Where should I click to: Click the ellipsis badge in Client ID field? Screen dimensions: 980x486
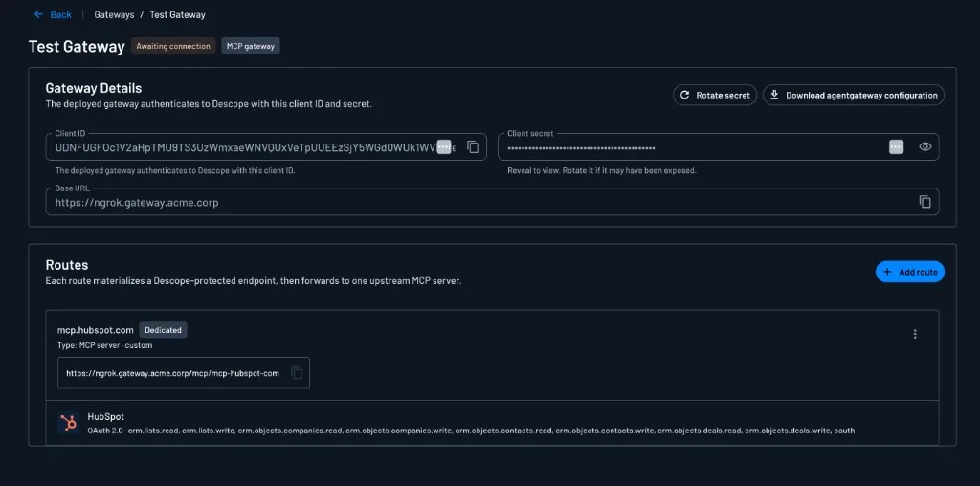click(444, 146)
